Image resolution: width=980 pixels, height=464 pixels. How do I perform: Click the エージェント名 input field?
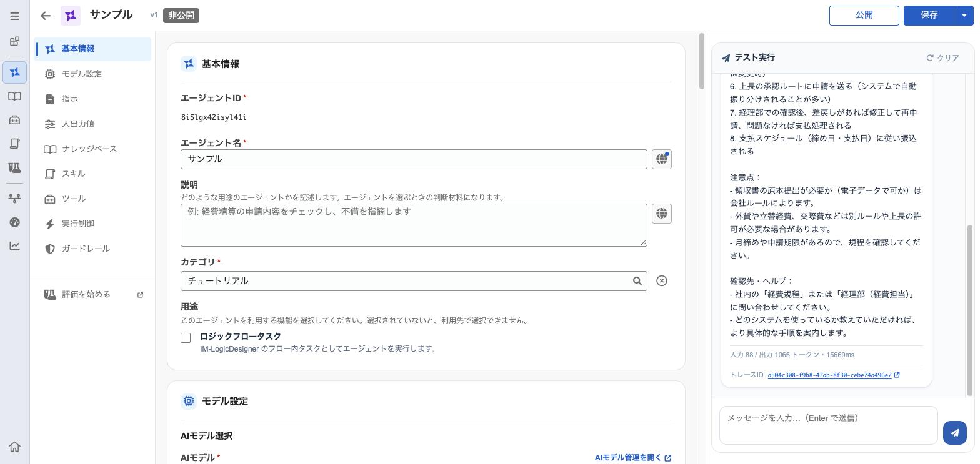pos(414,159)
